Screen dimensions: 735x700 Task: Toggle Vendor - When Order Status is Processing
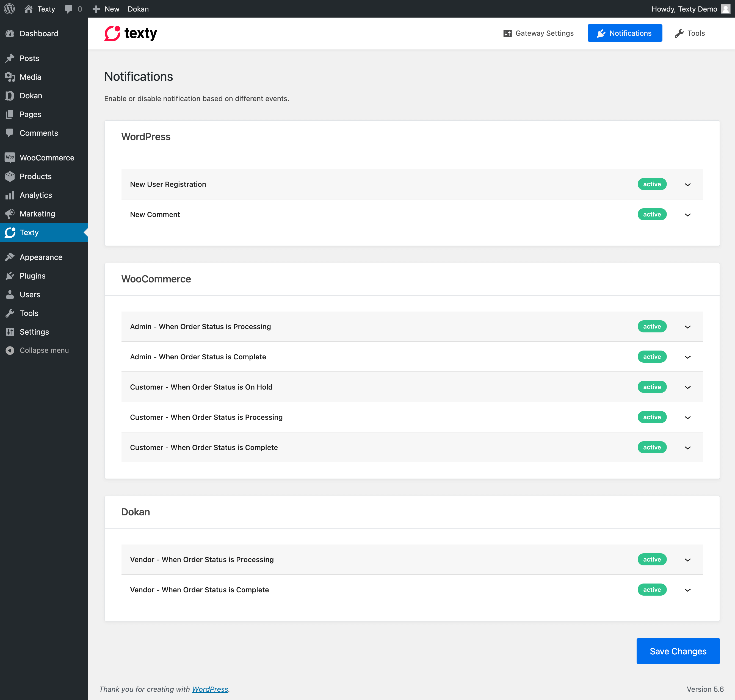point(688,560)
